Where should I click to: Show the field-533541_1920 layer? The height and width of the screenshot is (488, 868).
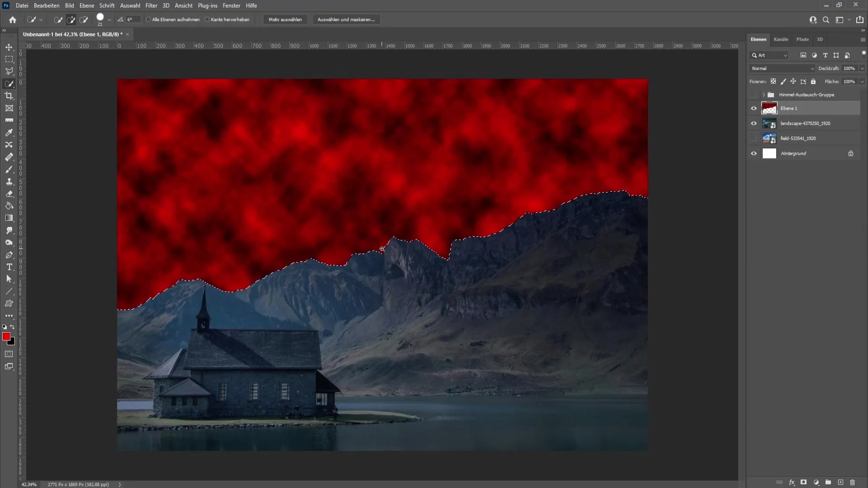click(754, 138)
